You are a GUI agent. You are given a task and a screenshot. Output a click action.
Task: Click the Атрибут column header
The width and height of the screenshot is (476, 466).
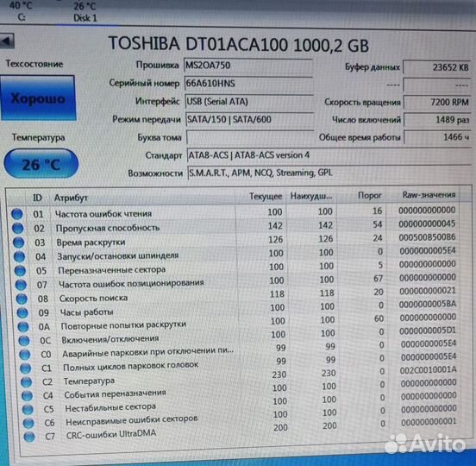coord(71,198)
